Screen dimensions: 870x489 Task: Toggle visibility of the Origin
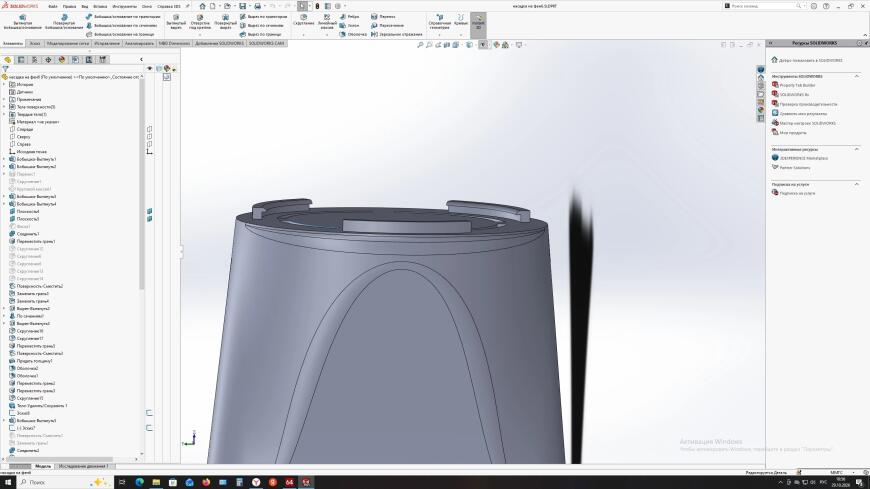(x=149, y=152)
